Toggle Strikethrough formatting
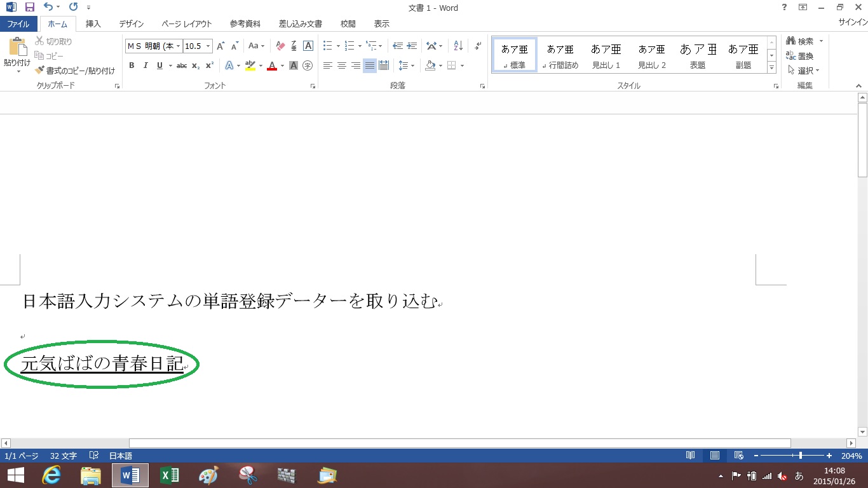The image size is (868, 488). (x=182, y=65)
